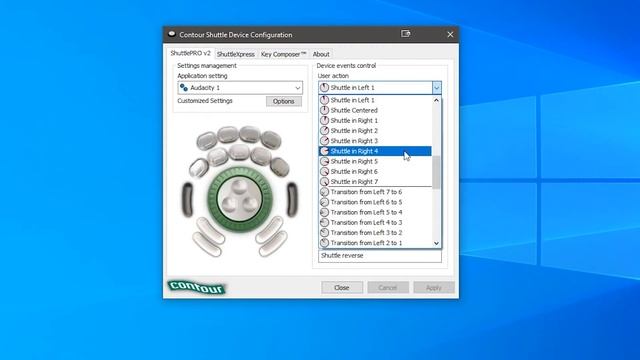
Task: Click the Shuttle in Right 5 dial icon
Action: tap(324, 161)
